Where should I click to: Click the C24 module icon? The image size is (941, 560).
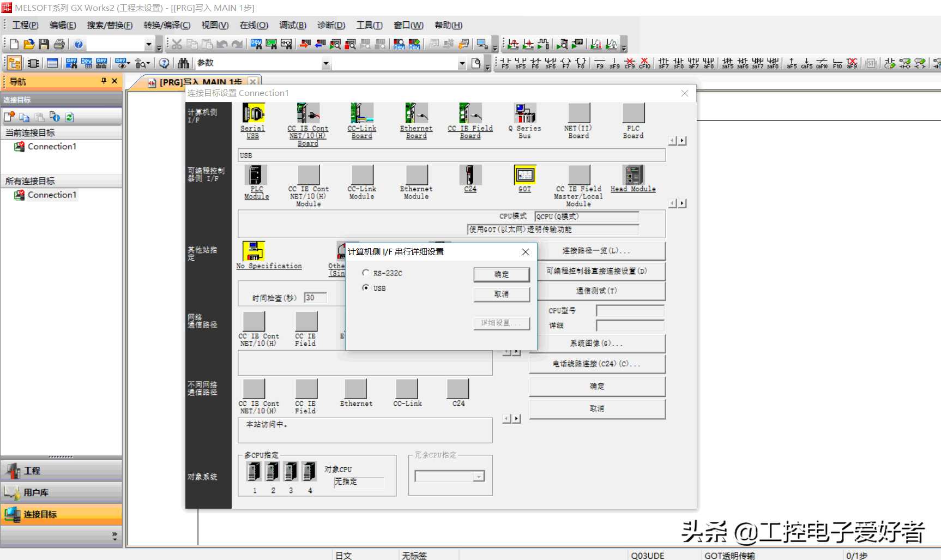470,175
